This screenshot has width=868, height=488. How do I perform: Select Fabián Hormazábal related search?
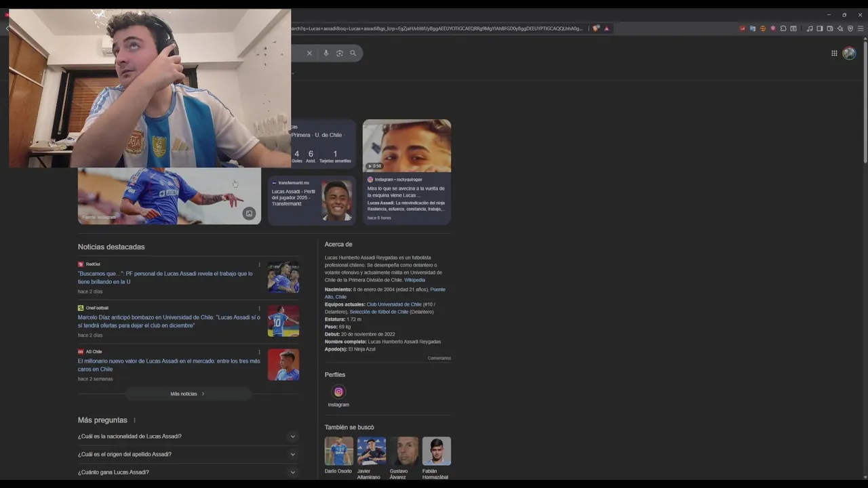[x=437, y=458]
